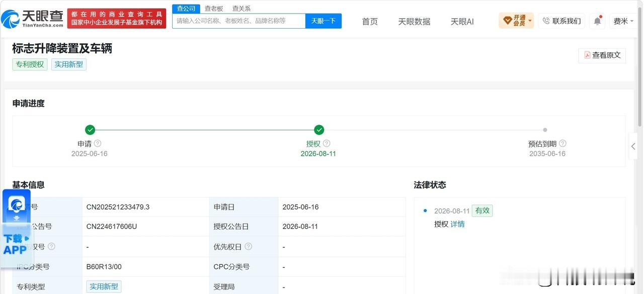Screen dimensions: 644x294
Task: Click the company name search field
Action: coord(239,21)
